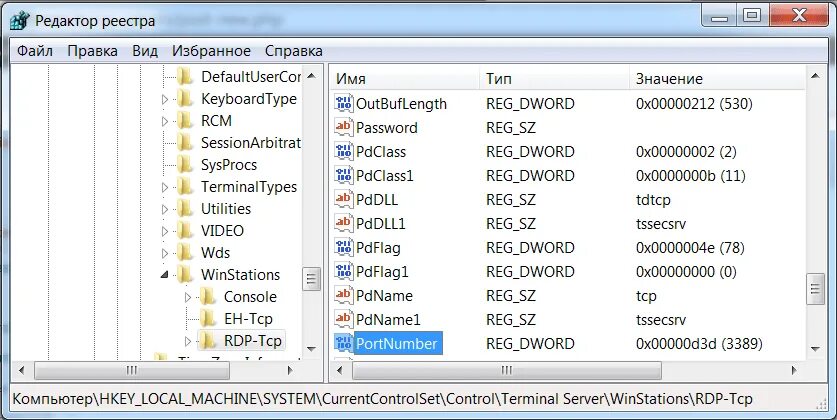Select the PortNumber value name
Image resolution: width=837 pixels, height=420 pixels.
click(397, 344)
